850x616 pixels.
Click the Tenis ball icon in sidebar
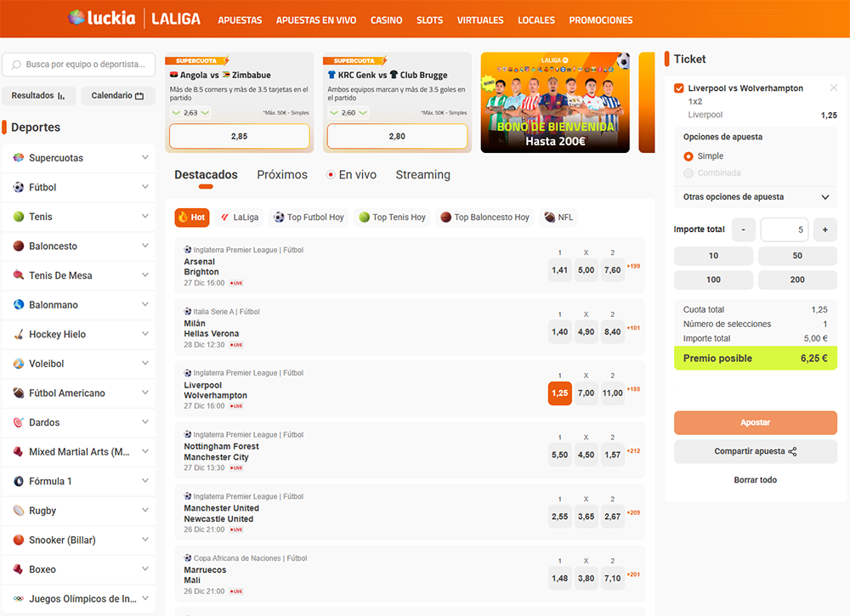19,217
